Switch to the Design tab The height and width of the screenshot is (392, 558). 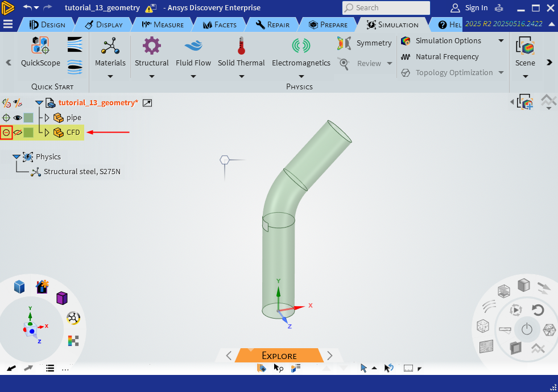point(47,24)
